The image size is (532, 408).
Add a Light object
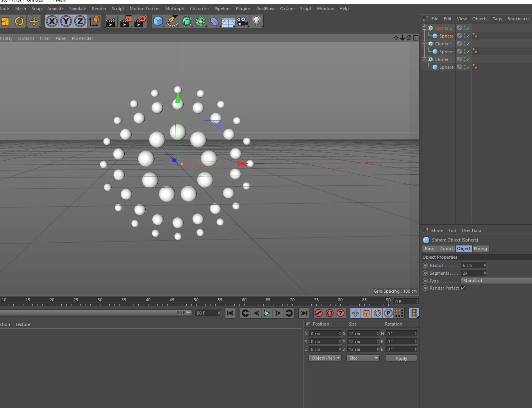coord(257,21)
